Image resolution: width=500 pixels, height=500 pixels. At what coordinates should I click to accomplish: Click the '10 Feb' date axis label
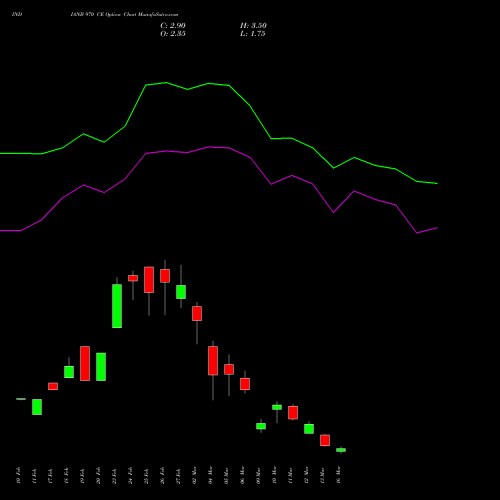pos(18,475)
